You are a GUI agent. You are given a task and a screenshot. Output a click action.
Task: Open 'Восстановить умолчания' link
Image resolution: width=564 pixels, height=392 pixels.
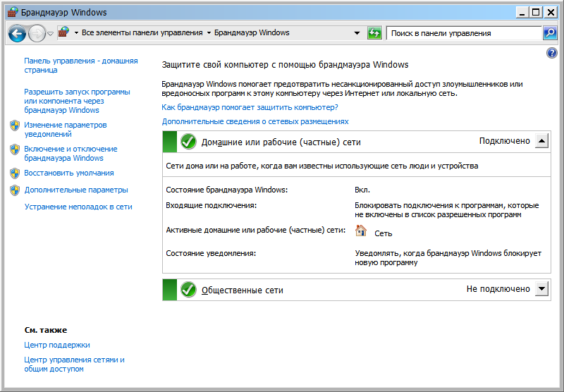(68, 173)
